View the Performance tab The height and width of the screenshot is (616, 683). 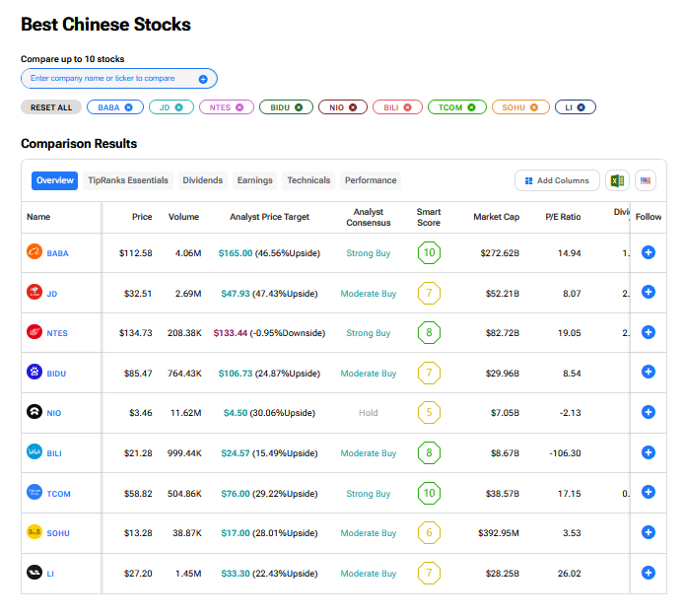(x=371, y=180)
